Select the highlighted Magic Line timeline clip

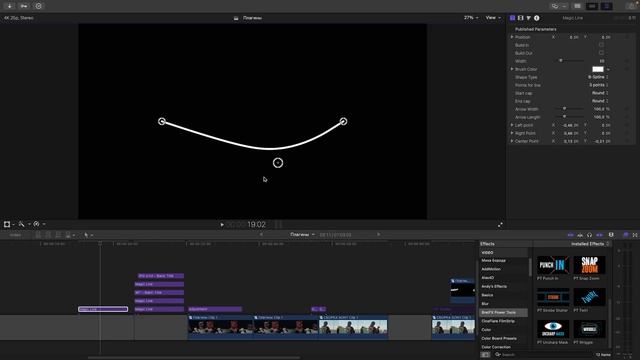[x=103, y=309]
